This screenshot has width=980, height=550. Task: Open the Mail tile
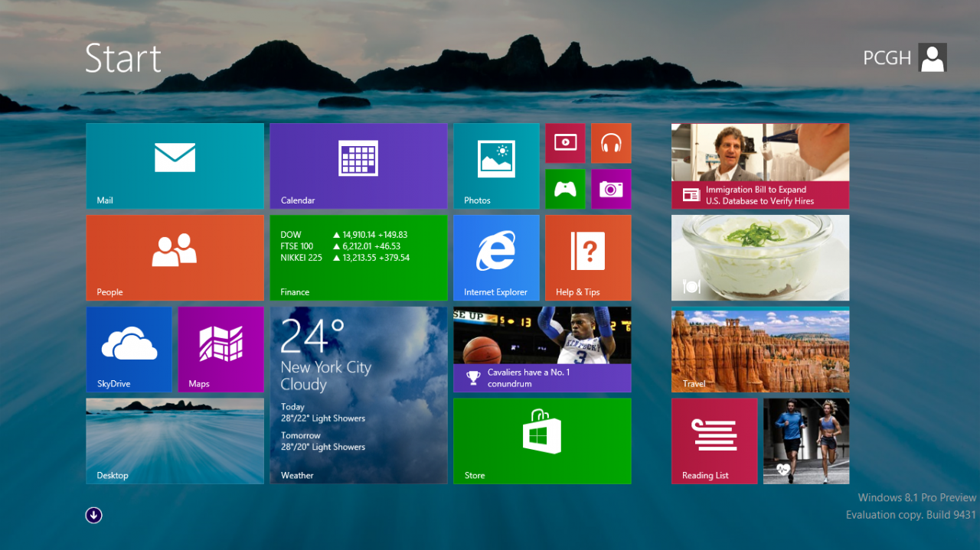point(175,166)
